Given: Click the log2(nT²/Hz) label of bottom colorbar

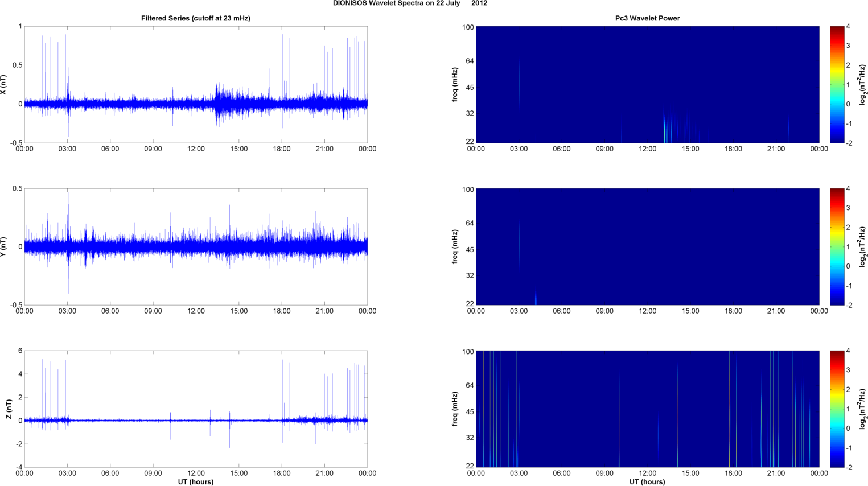Looking at the screenshot, I should pyautogui.click(x=862, y=409).
